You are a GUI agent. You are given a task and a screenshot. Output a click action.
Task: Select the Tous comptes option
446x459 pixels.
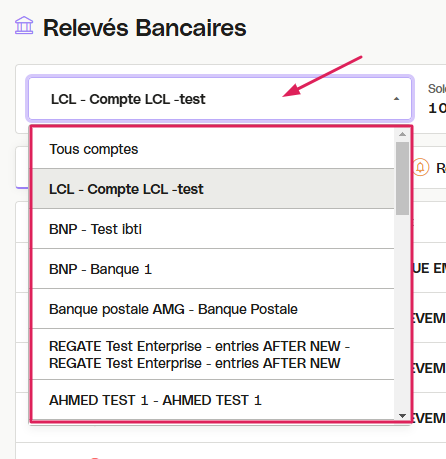(213, 149)
